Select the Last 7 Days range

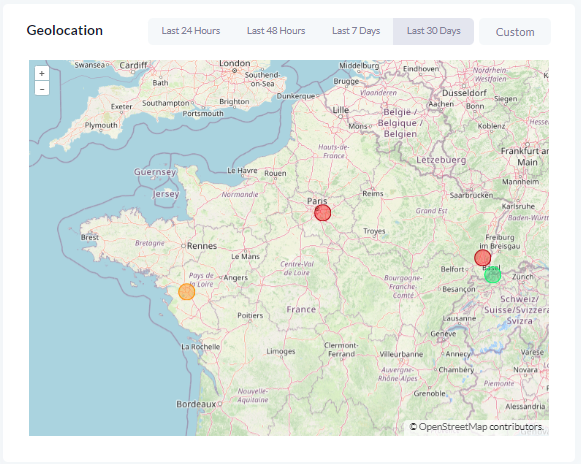[356, 31]
